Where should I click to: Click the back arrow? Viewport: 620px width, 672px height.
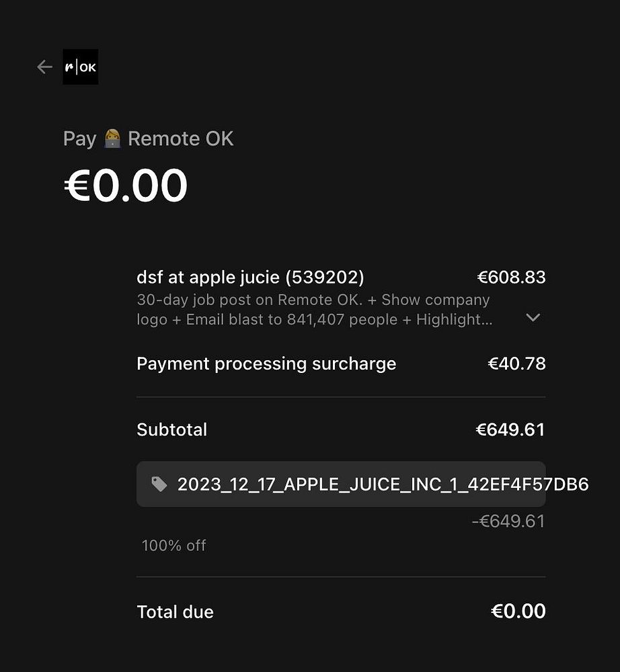pyautogui.click(x=44, y=67)
